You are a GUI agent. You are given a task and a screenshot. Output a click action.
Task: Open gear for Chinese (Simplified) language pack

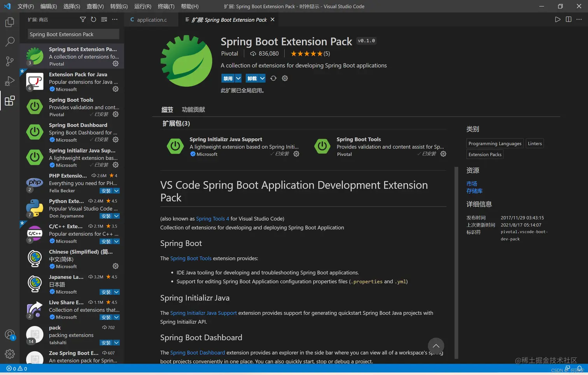[115, 266]
